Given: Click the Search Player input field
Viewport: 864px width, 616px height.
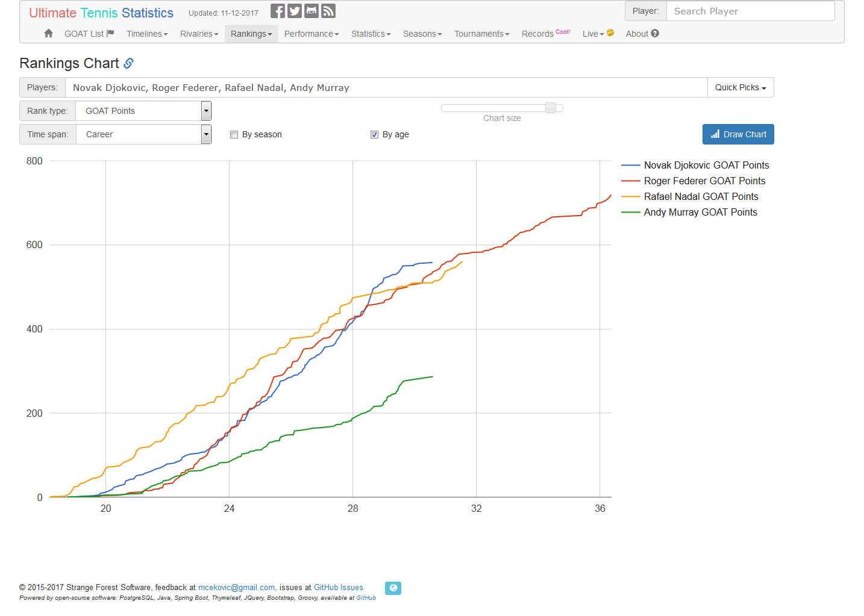Looking at the screenshot, I should click(750, 11).
